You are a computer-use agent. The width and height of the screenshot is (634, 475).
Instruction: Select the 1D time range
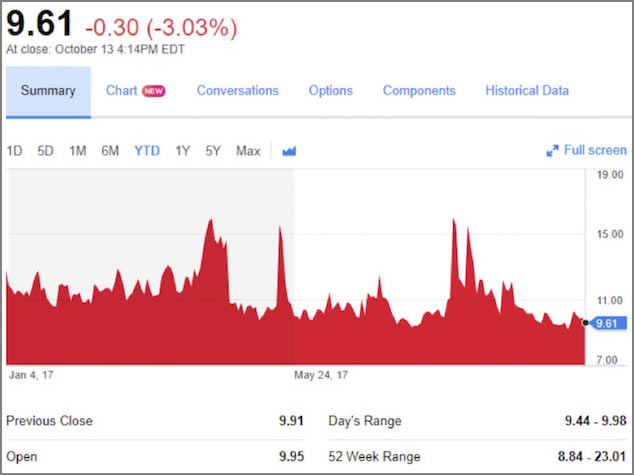(14, 151)
